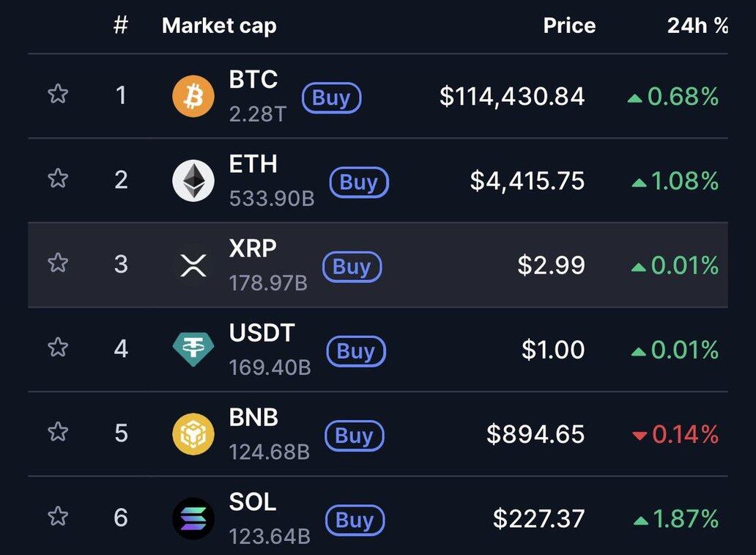Click the Ethereum diamond logo
The width and height of the screenshot is (756, 555).
(x=193, y=180)
